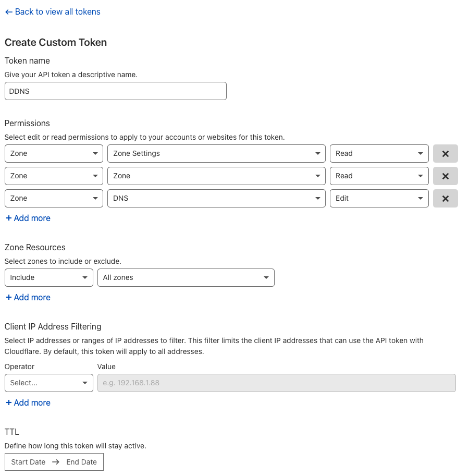
Task: Set the TTL End Date
Action: (x=81, y=462)
